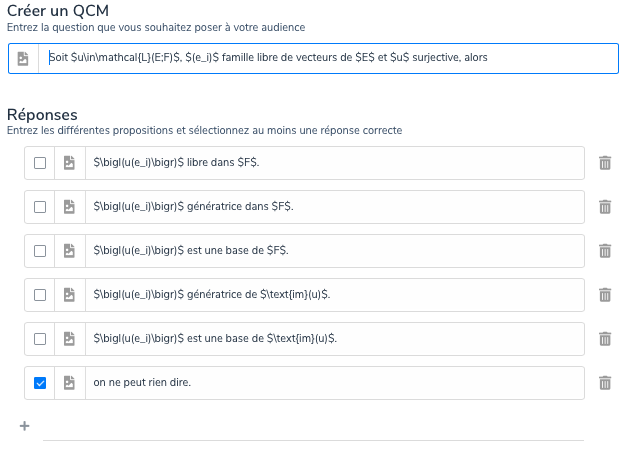The width and height of the screenshot is (642, 474).
Task: Mark 'libre dans $F$' as correct
Action: coord(40,163)
